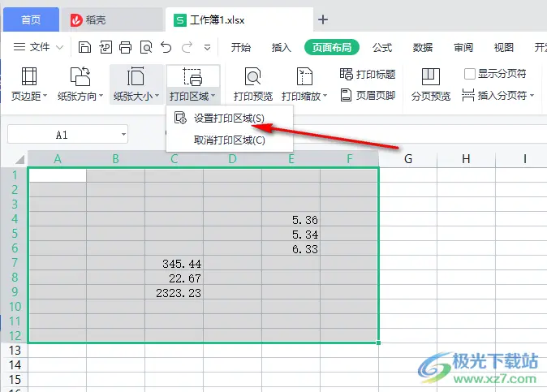
Task: Switch to the 视图 ribbon tab
Action: click(504, 47)
